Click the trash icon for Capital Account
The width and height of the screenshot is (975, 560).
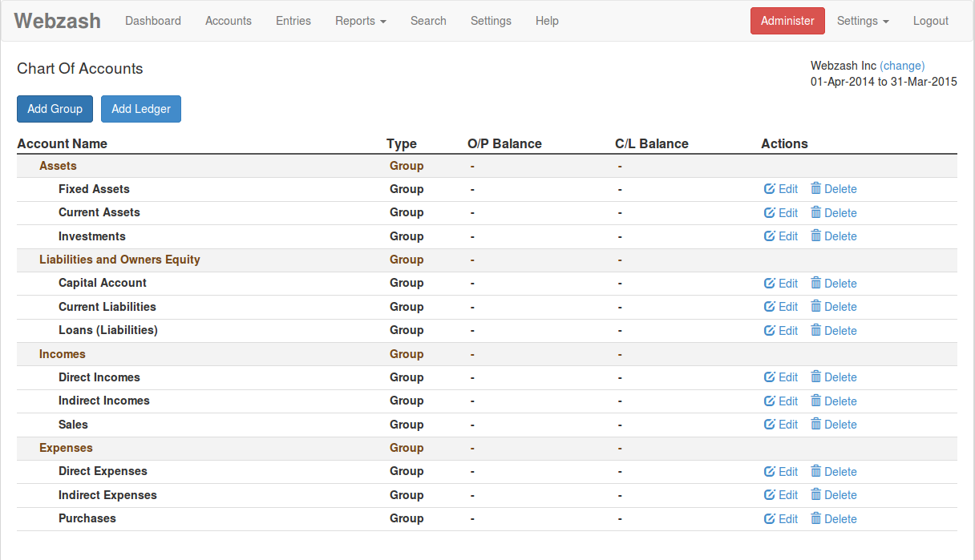coord(816,283)
